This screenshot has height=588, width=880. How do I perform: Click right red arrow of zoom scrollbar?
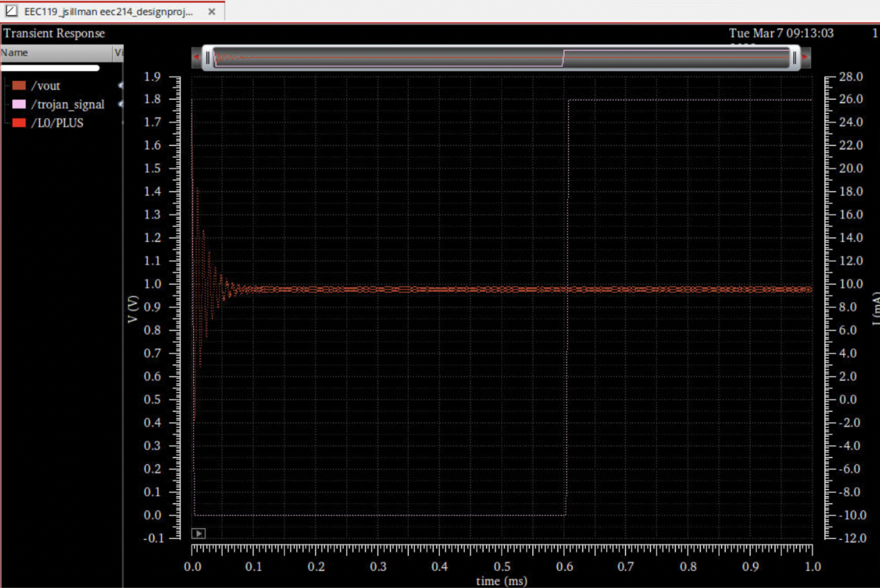pos(805,58)
